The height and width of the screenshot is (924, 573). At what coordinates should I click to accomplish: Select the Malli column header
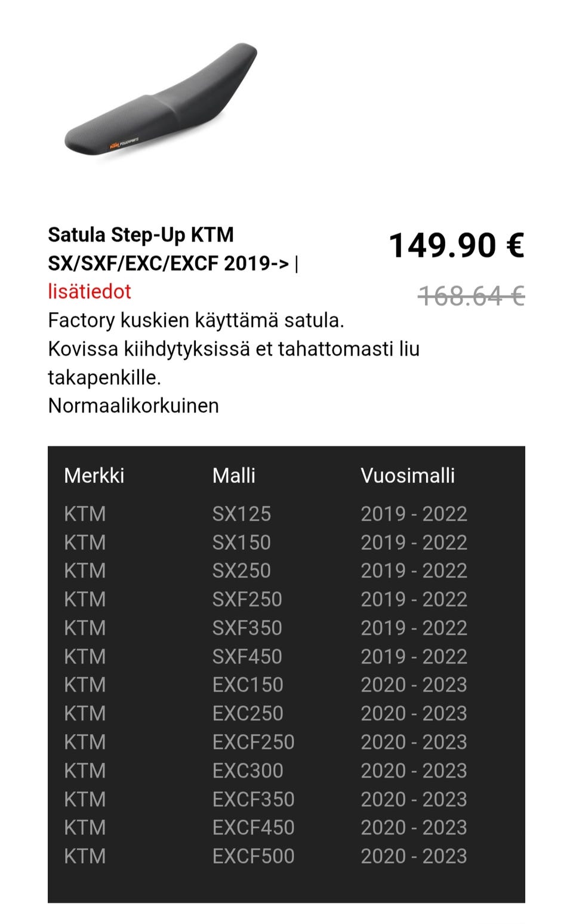coord(234,476)
